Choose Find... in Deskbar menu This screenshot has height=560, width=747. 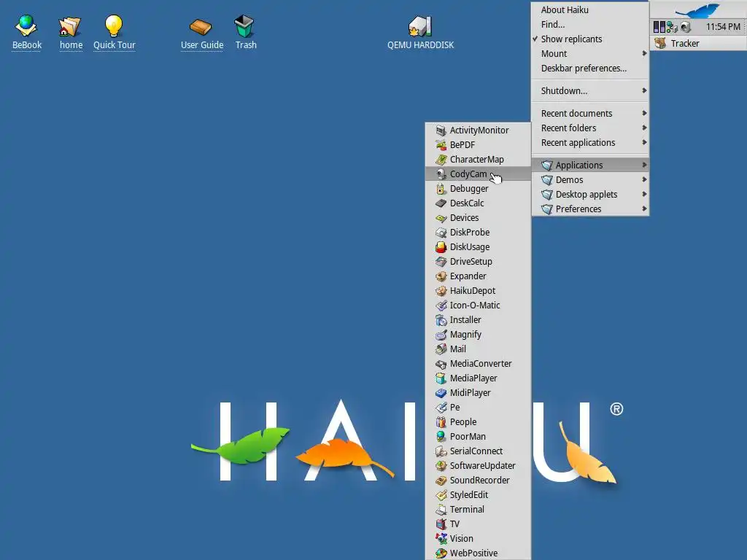point(590,24)
